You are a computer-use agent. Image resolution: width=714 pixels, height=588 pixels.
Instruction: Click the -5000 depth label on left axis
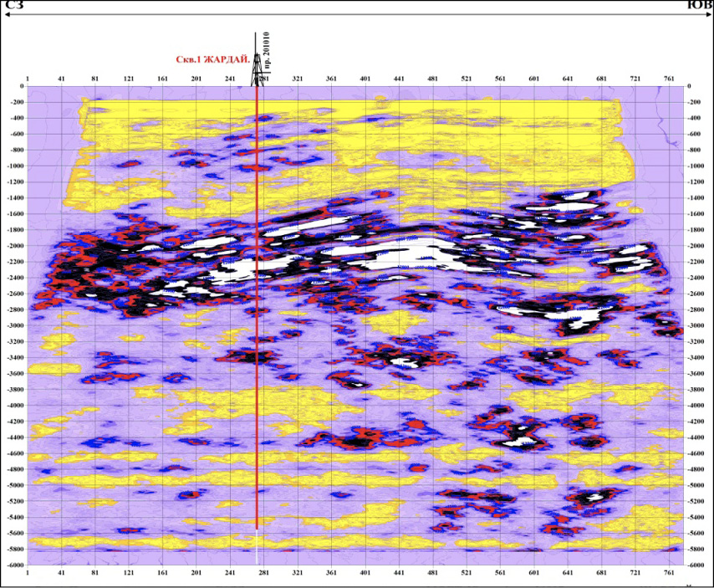coord(15,485)
